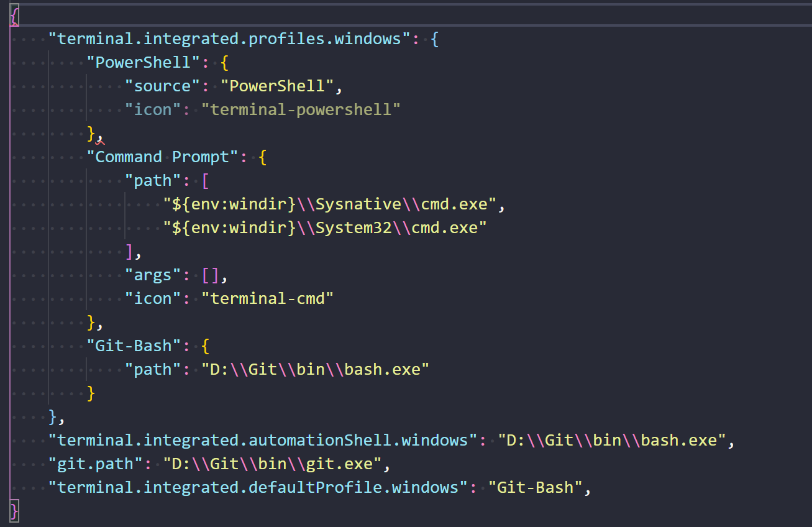Select the "PowerShell" value of source
812x527 pixels.
coord(277,86)
